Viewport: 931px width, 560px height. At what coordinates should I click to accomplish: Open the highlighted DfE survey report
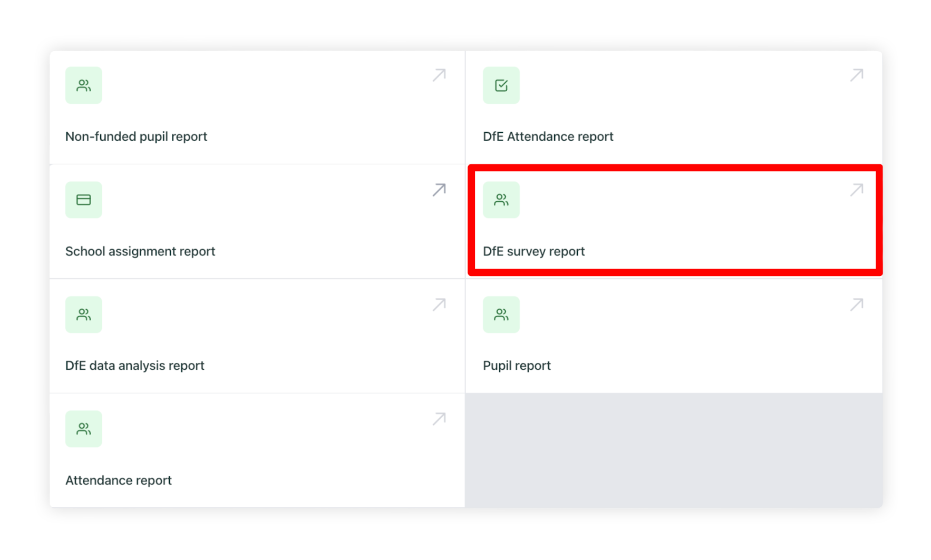click(x=534, y=251)
